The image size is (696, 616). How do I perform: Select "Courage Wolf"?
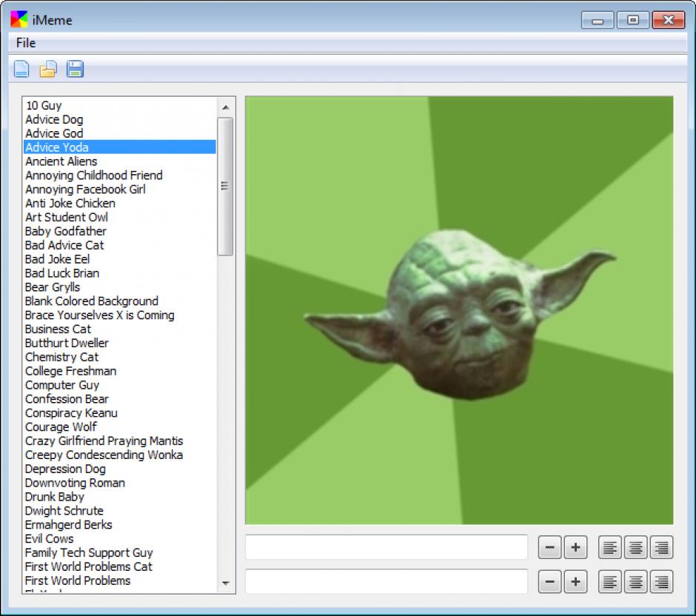pos(120,427)
